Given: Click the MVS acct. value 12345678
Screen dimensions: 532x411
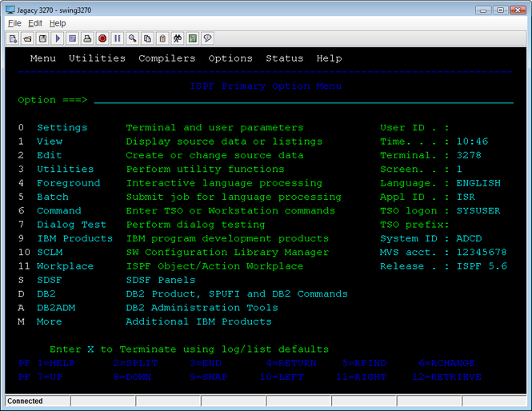Looking at the screenshot, I should click(482, 253).
